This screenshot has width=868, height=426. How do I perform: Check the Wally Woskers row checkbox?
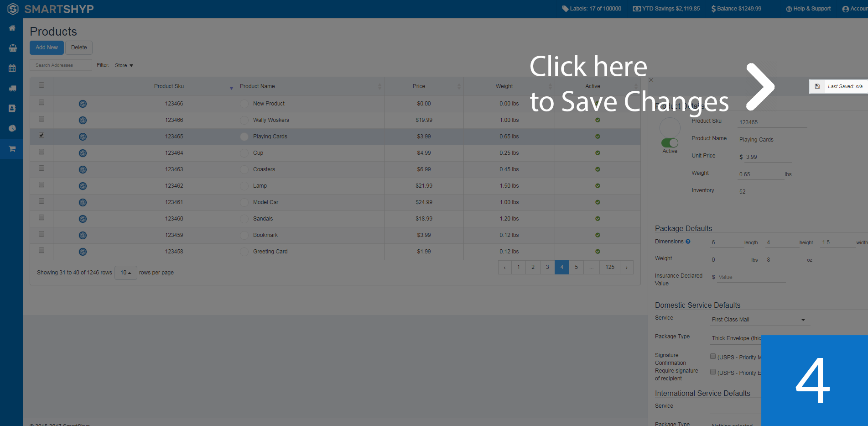42,119
